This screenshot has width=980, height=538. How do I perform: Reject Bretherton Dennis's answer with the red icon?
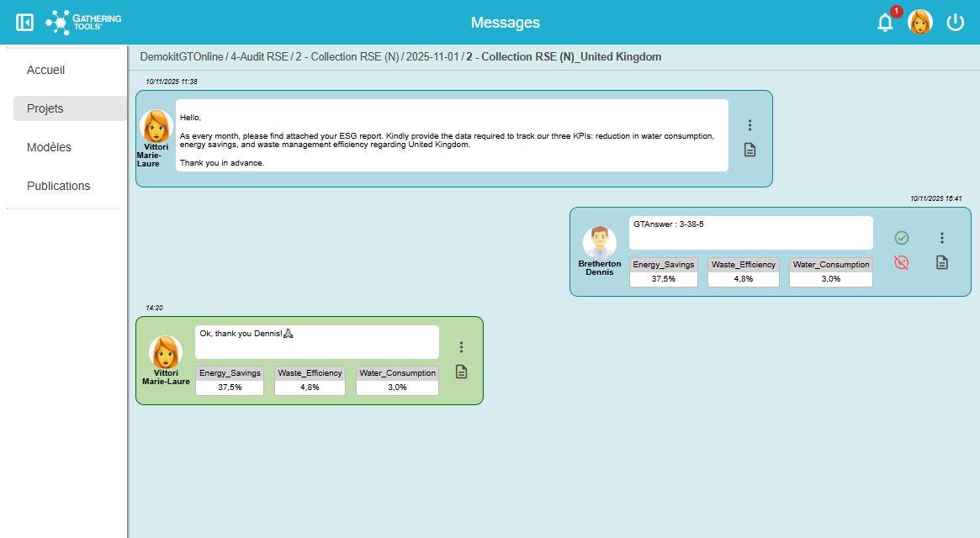(x=901, y=262)
